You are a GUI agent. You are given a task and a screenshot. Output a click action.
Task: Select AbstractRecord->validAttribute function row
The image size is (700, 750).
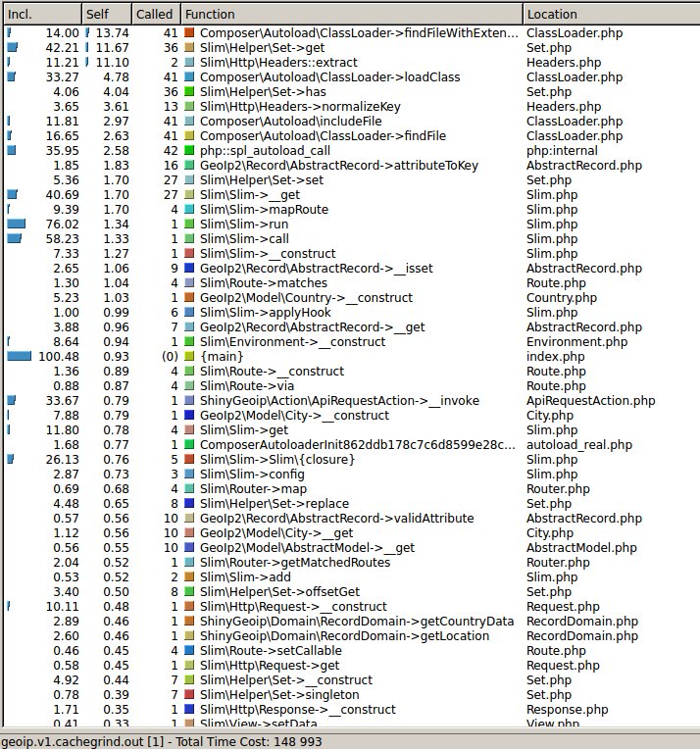352,519
